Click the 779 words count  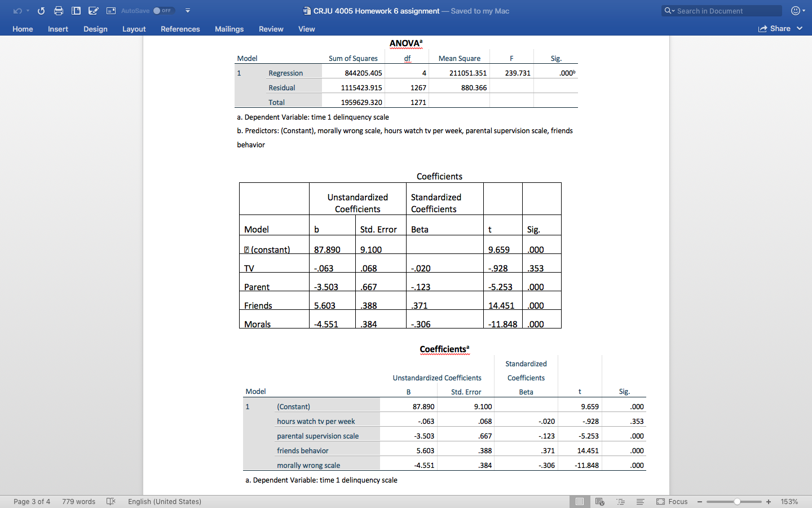(78, 501)
